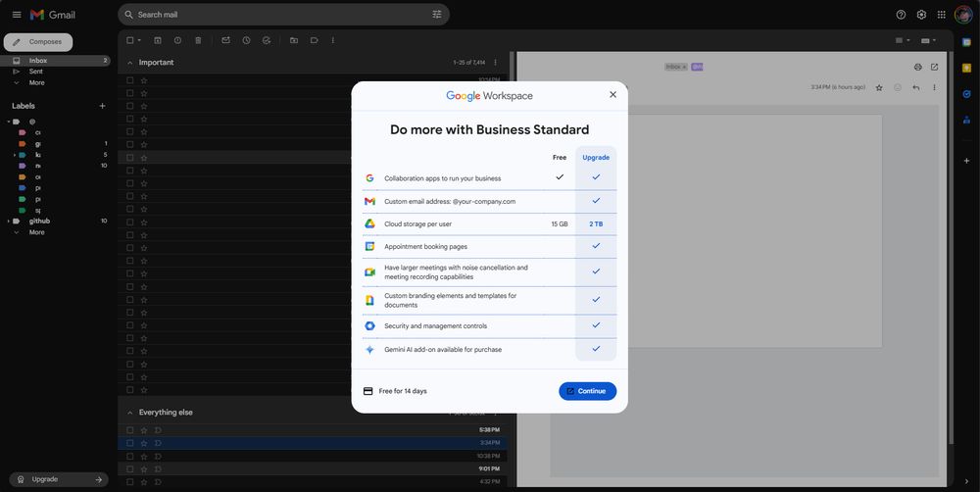Click the Snooze clock icon
Viewport: 980px width, 492px height.
(x=246, y=40)
